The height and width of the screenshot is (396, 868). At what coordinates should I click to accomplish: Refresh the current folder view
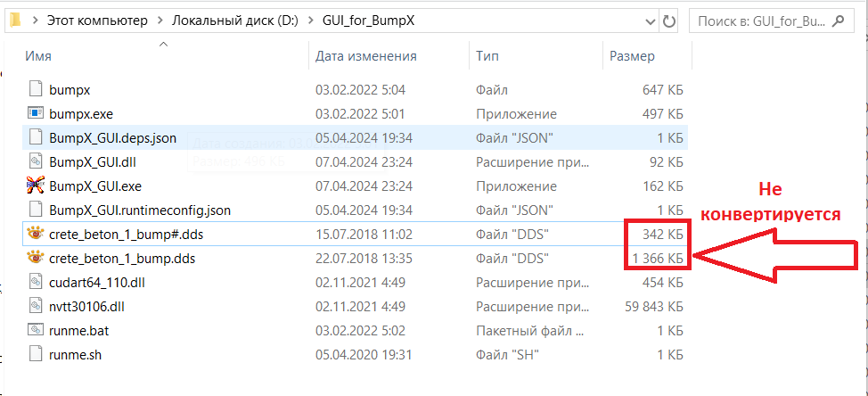coord(669,21)
